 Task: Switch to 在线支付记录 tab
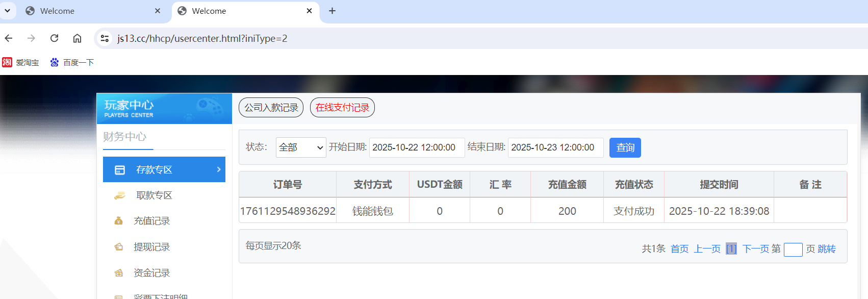pos(342,108)
